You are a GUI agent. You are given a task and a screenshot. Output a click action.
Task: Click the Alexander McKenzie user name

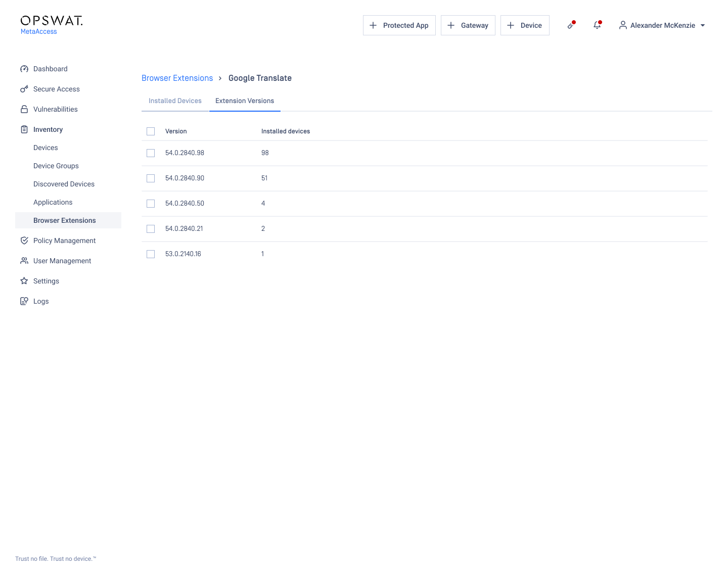click(x=663, y=25)
